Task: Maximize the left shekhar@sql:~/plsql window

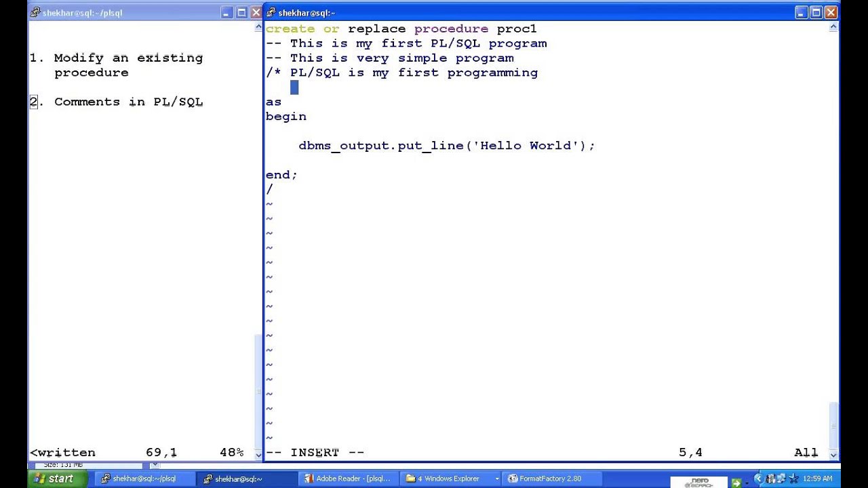Action: tap(241, 12)
